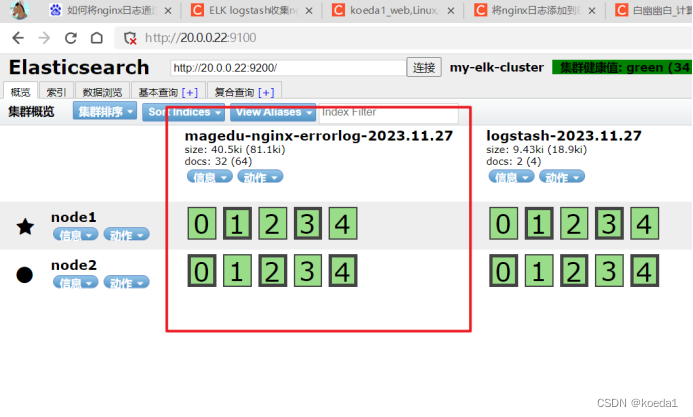Image resolution: width=693 pixels, height=417 pixels.
Task: Open 动作 dropdown for magedu-nginx-errorlog index
Action: 260,177
